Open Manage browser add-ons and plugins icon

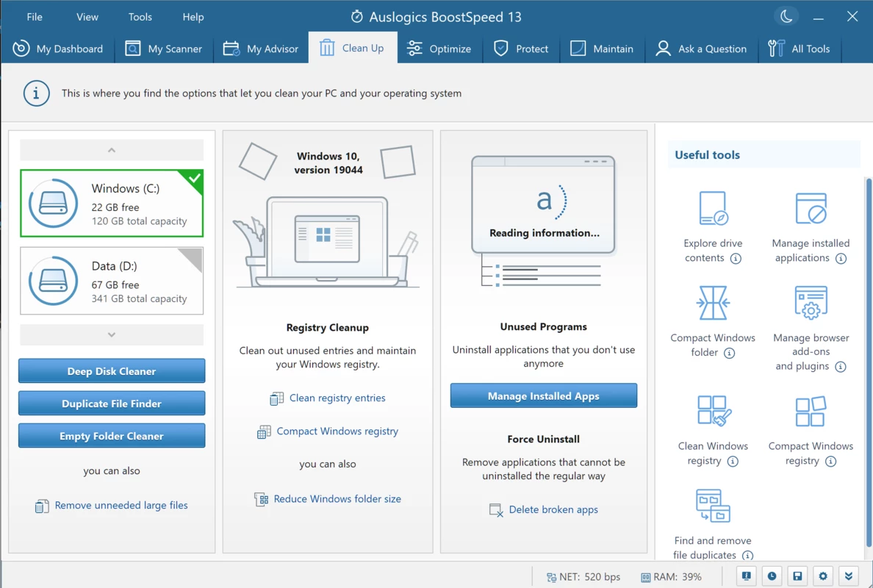click(811, 303)
